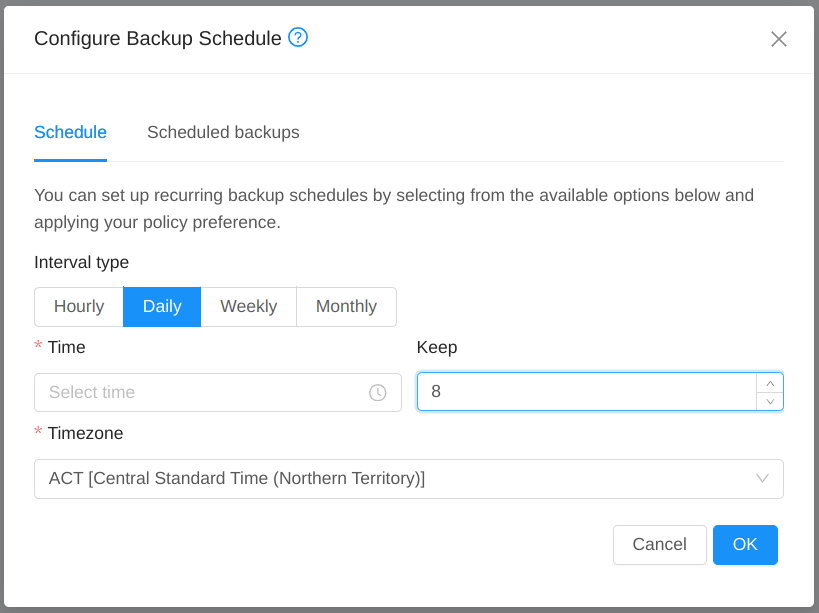The image size is (819, 613).
Task: Click the clock icon in the Time field
Action: click(x=378, y=392)
